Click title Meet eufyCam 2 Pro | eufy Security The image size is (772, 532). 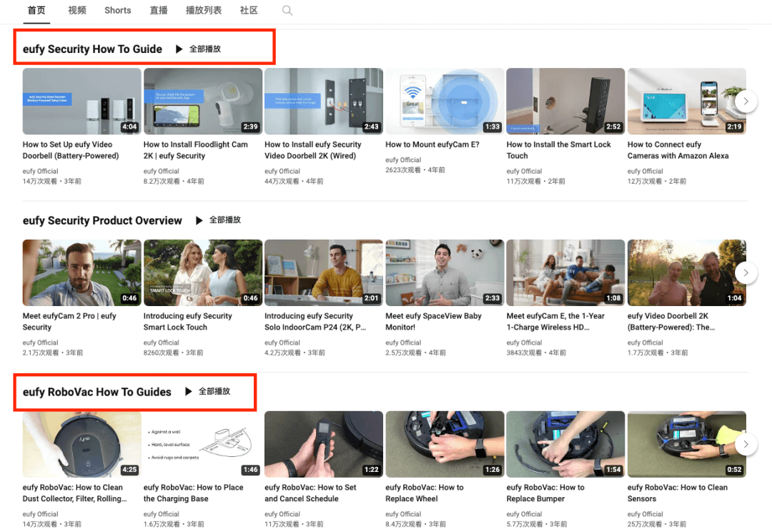point(69,322)
